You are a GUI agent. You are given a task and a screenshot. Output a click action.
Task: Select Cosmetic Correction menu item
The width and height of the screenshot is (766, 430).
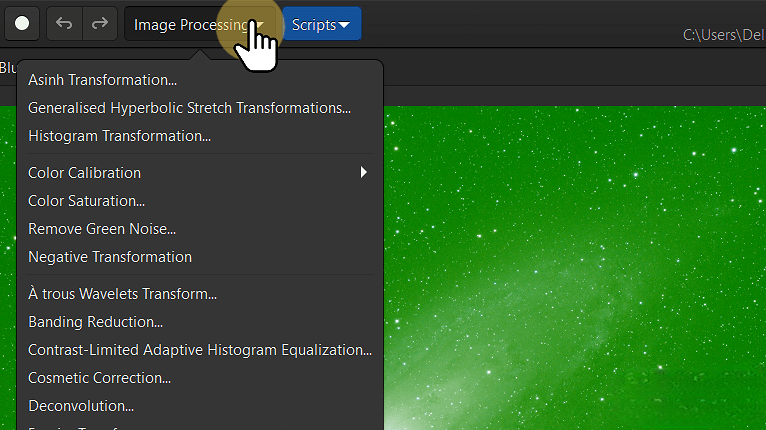(x=200, y=378)
